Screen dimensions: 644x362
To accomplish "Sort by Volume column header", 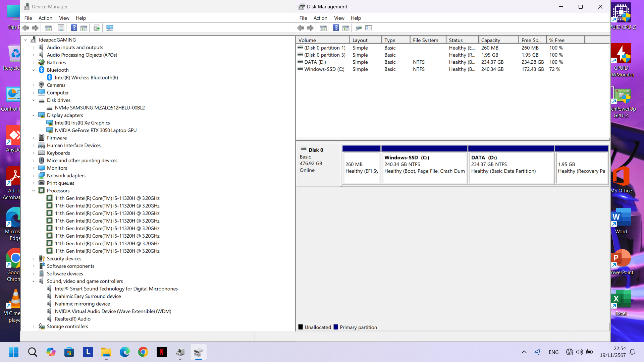I will 323,40.
